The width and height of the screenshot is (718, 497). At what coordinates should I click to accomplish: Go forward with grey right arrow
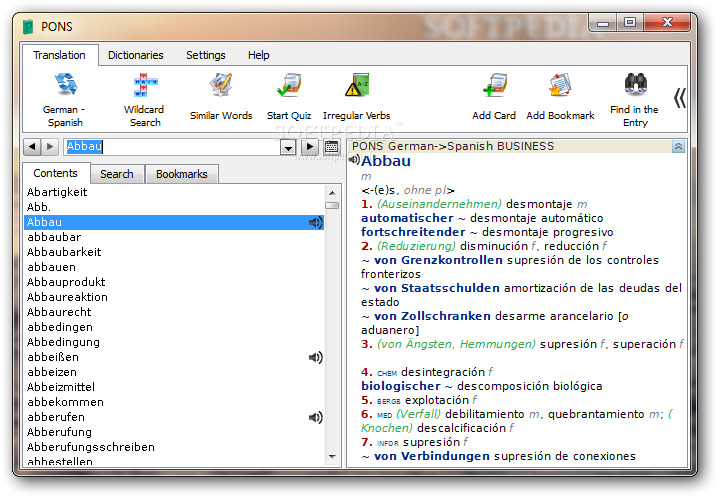(x=50, y=147)
